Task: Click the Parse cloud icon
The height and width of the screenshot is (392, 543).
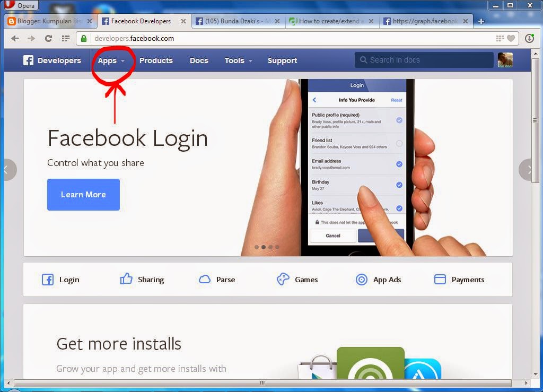Action: coord(204,280)
